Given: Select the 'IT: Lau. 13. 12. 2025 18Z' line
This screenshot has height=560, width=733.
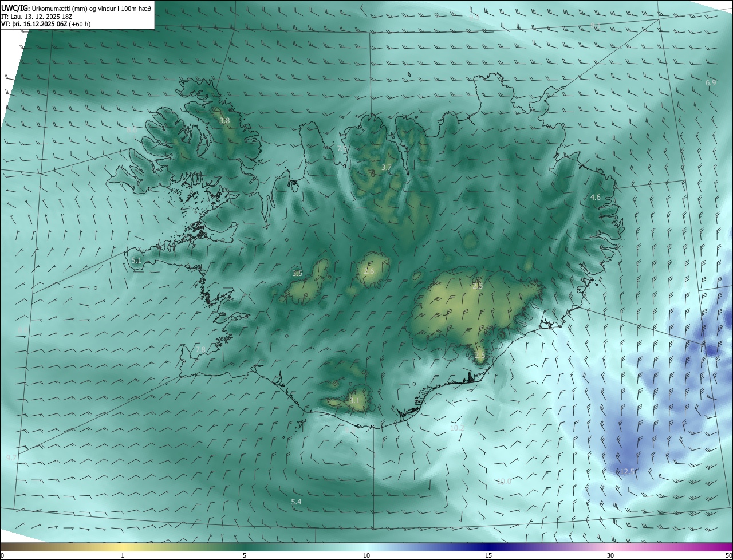Looking at the screenshot, I should coord(37,17).
